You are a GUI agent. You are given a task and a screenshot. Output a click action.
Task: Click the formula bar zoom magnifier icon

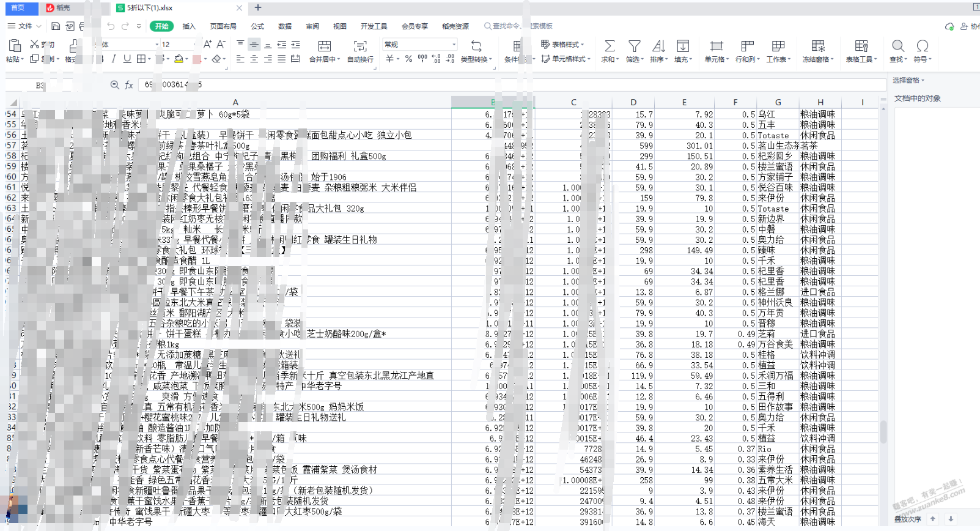point(114,85)
